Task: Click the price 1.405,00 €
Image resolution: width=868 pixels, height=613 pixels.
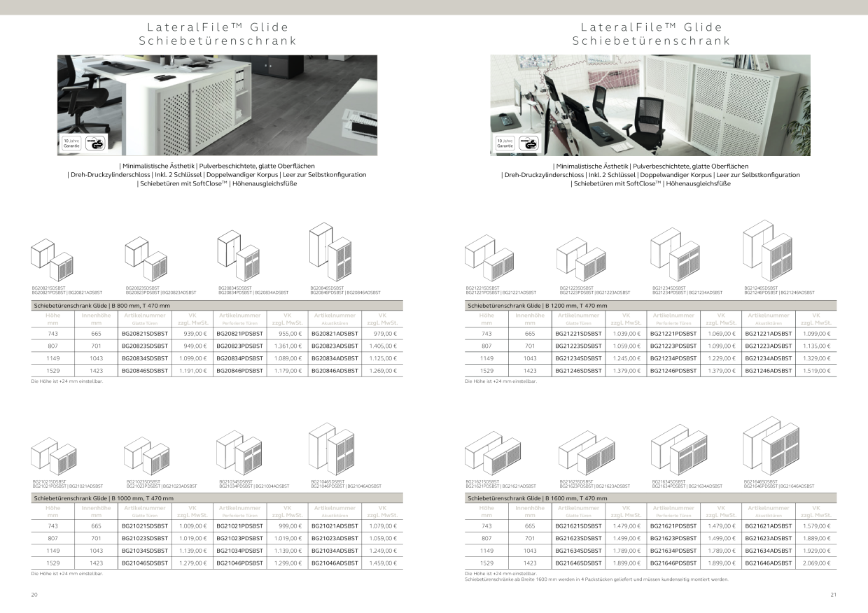Action: click(x=383, y=346)
